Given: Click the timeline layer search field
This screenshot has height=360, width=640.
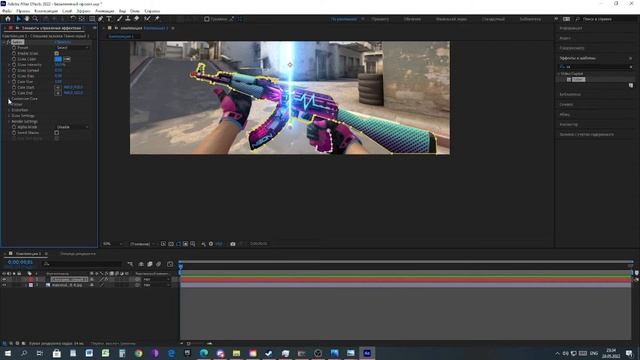Looking at the screenshot, I should tap(82, 264).
